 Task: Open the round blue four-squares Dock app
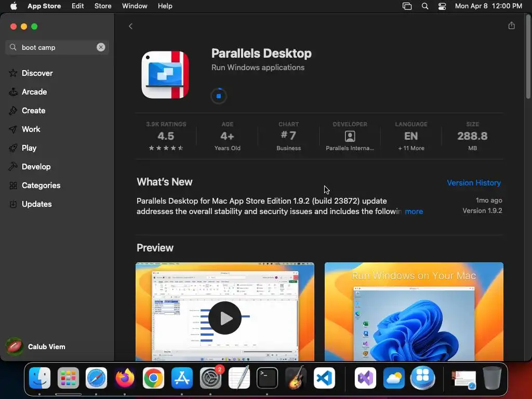[422, 378]
